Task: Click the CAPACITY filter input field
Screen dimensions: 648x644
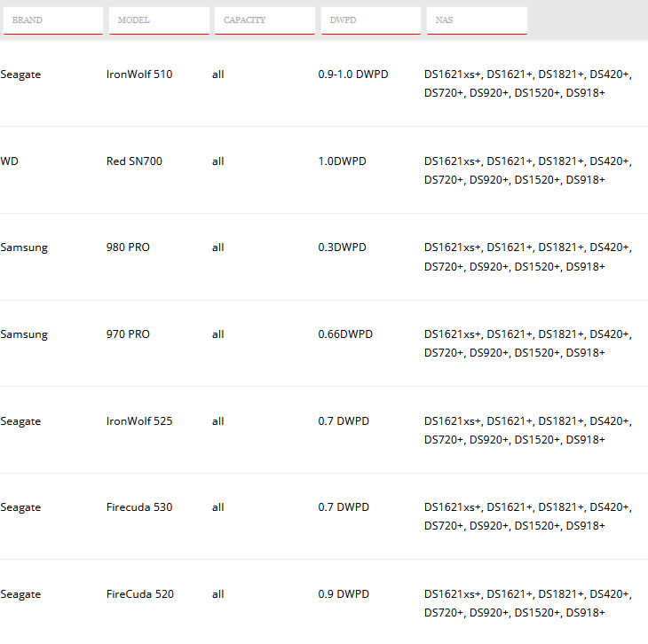Action: pyautogui.click(x=265, y=20)
